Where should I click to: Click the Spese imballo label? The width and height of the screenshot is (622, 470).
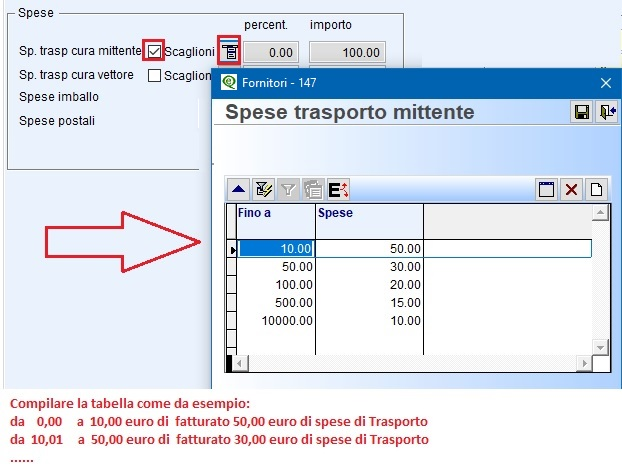pyautogui.click(x=59, y=97)
